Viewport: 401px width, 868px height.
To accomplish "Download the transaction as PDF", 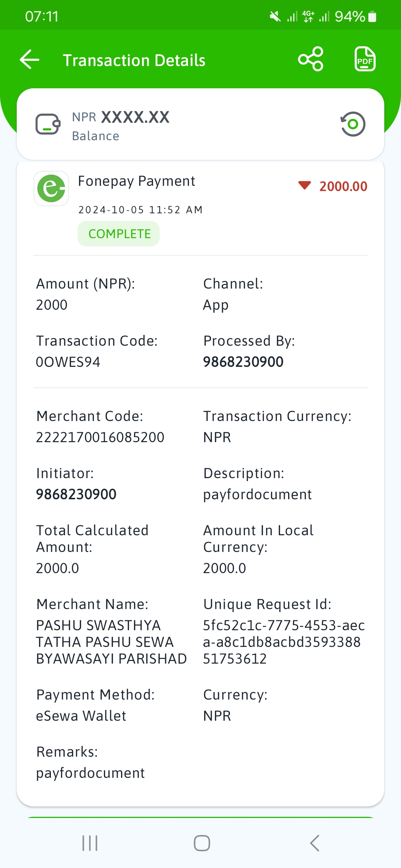I will click(x=365, y=59).
